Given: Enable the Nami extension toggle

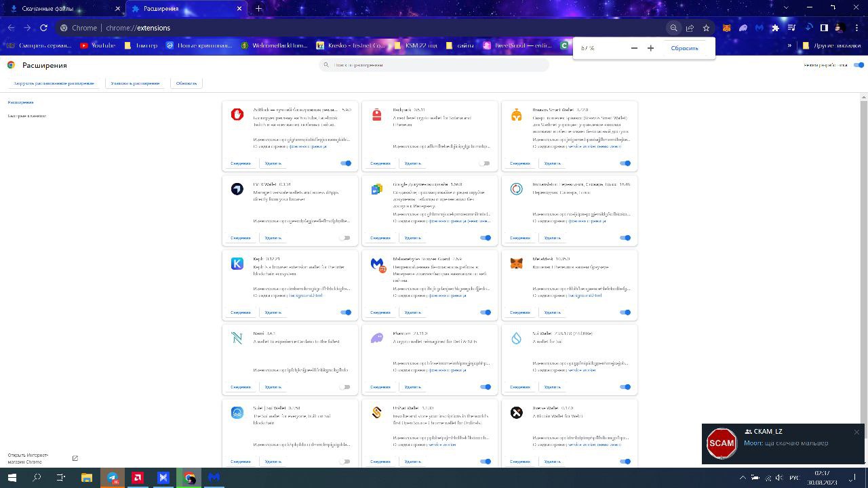Looking at the screenshot, I should pos(345,387).
